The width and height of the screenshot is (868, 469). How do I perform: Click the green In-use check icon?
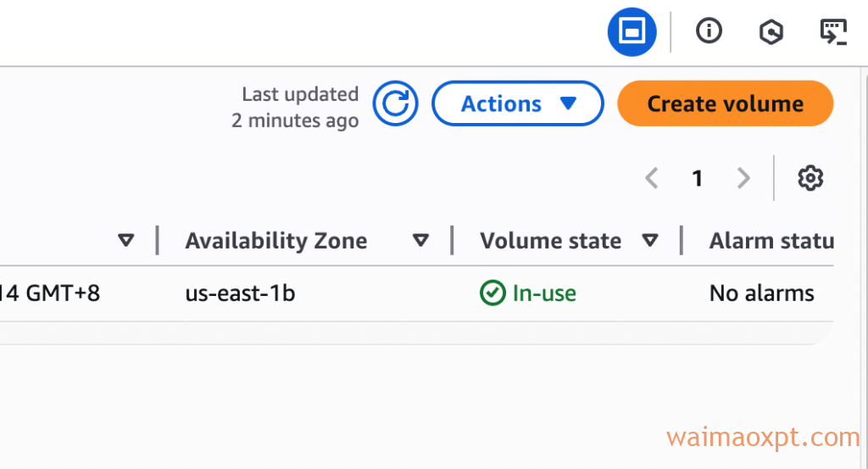click(x=492, y=293)
